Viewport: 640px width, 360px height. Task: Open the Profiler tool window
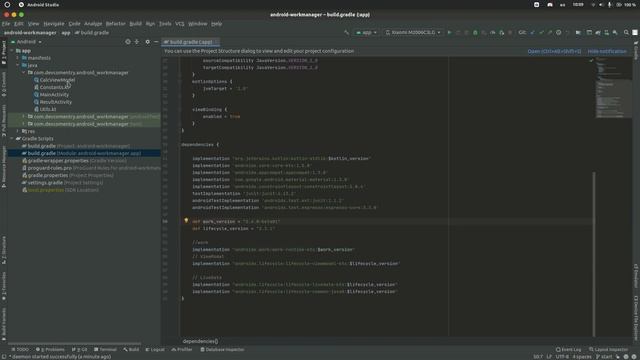click(182, 349)
